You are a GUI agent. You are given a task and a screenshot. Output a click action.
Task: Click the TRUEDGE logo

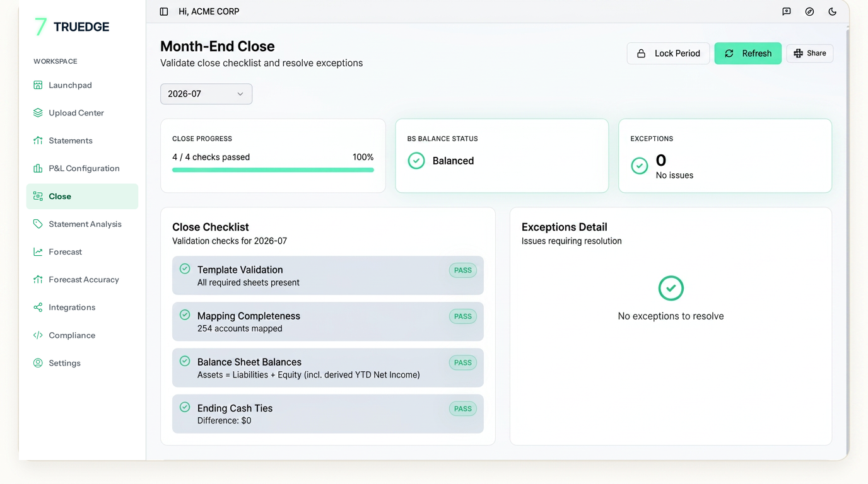point(72,26)
